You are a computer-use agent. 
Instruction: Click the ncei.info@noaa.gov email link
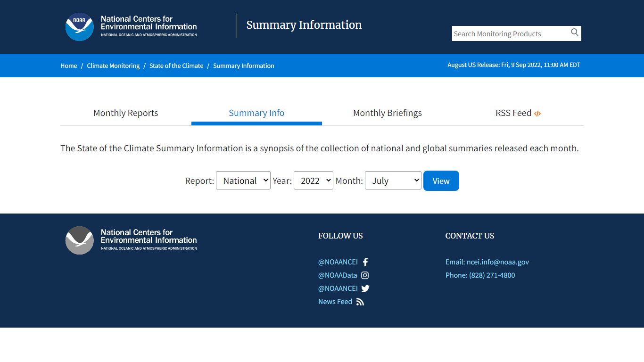coord(498,262)
